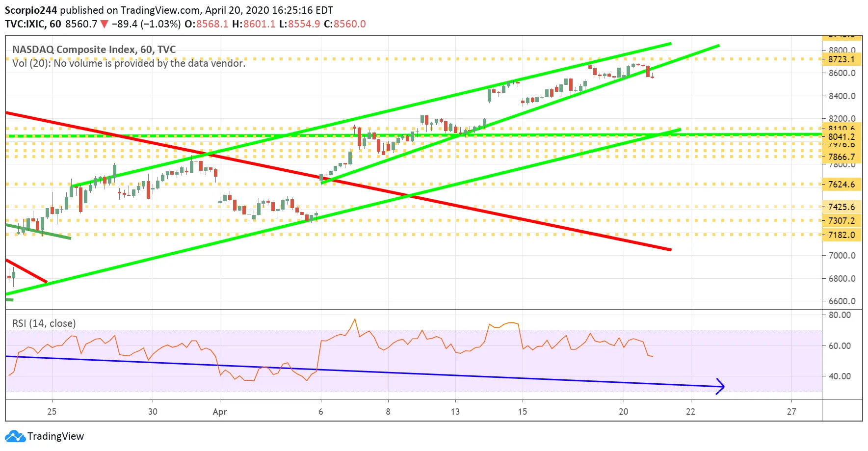Click the 8400.0 price axis tick

[842, 96]
